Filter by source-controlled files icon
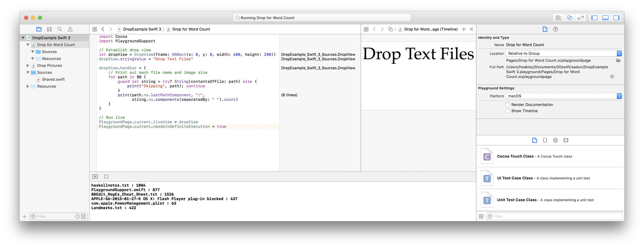Viewport: 644px width, 249px height. [x=84, y=216]
